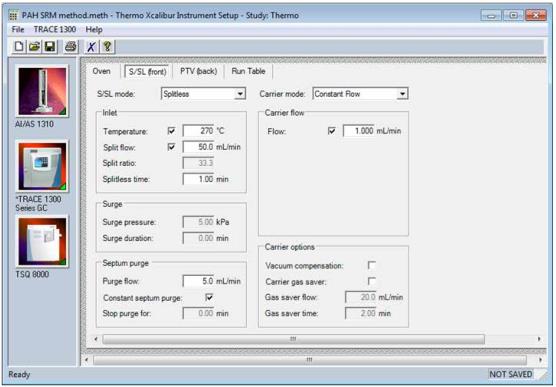Click the Xcalibur X toolbar icon
556x387 pixels.
coord(91,46)
